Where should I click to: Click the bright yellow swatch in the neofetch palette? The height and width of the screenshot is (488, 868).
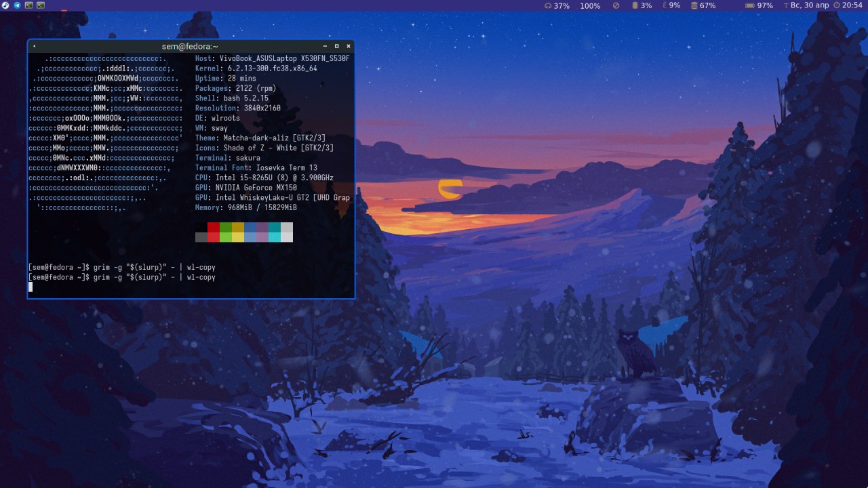(238, 237)
